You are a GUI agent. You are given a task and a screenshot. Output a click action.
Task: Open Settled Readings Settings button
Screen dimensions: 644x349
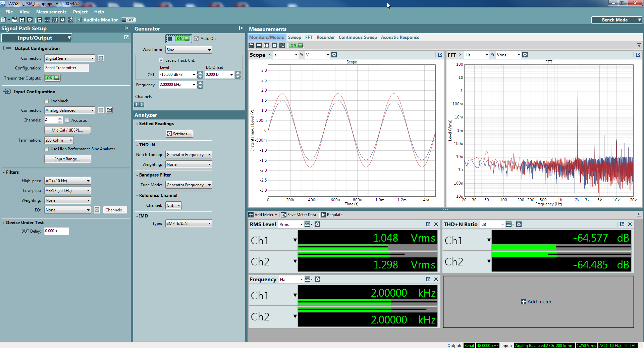[x=179, y=134]
